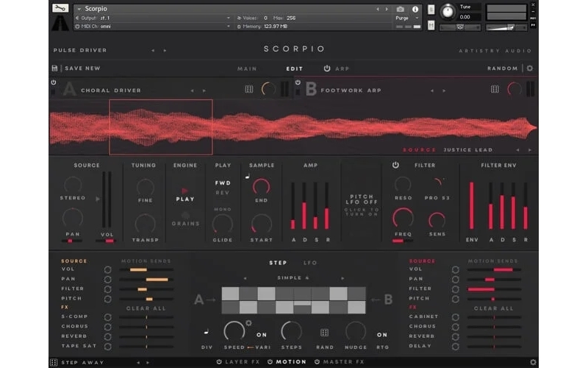
Task: Click the PITCH motion send circle, layer B
Action: pos(455,299)
